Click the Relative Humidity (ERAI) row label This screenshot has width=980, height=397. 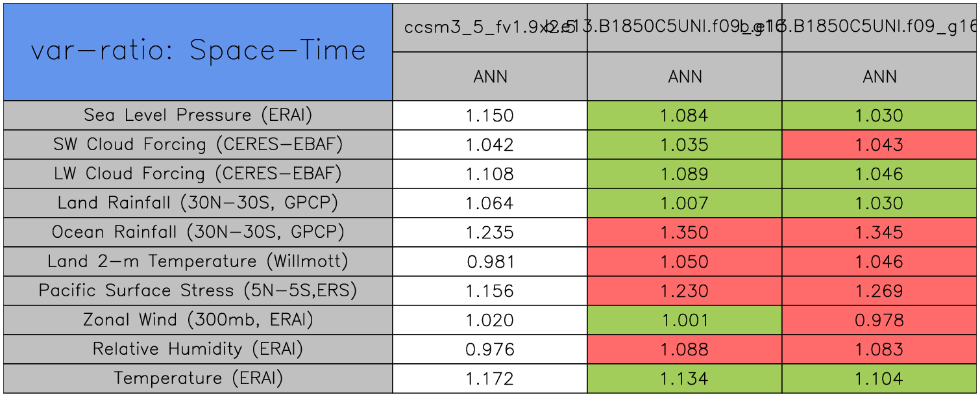click(x=198, y=349)
